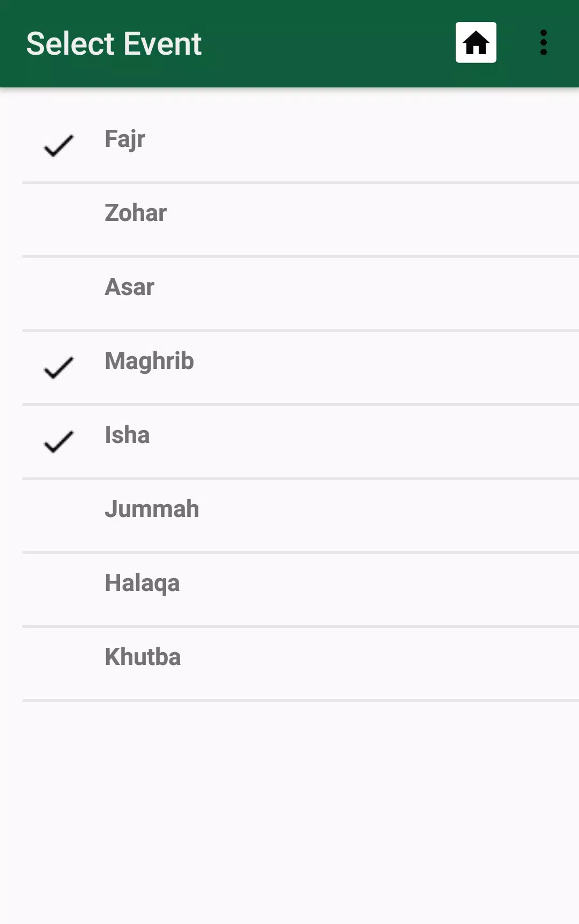Screen dimensions: 579x924
Task: Select the Khutba event label
Action: point(143,657)
